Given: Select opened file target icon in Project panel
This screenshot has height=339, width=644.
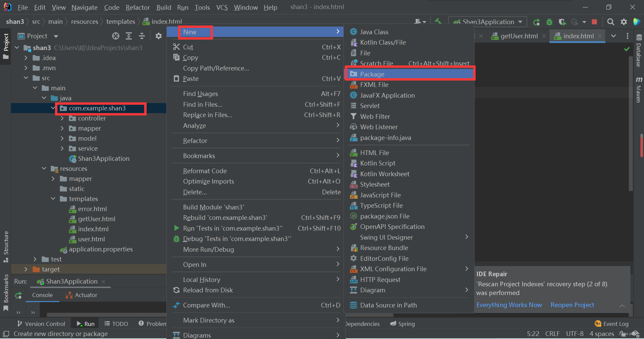Looking at the screenshot, I should coord(116,36).
